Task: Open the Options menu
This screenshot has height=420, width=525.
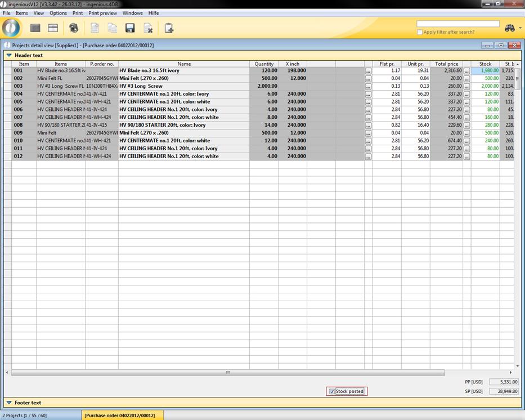Action: click(58, 13)
